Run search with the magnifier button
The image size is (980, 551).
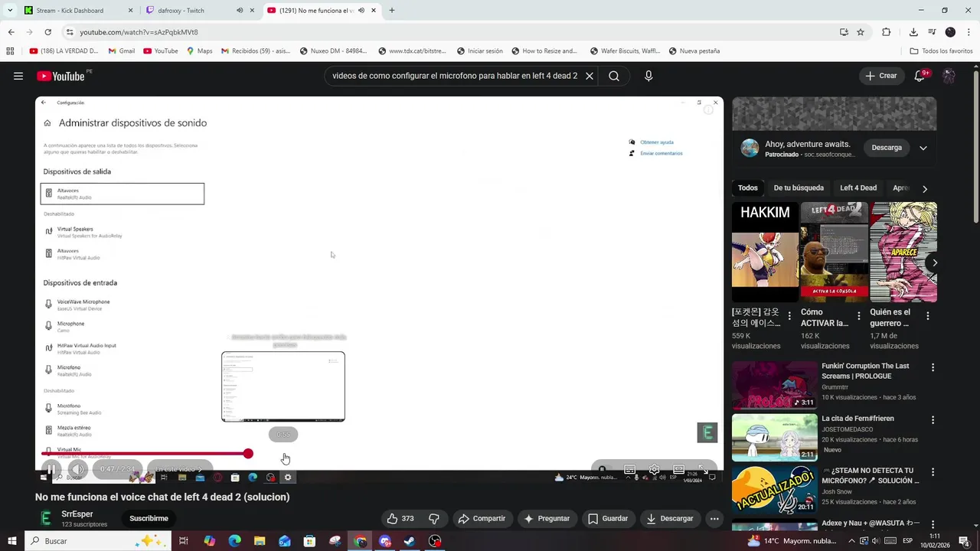614,76
